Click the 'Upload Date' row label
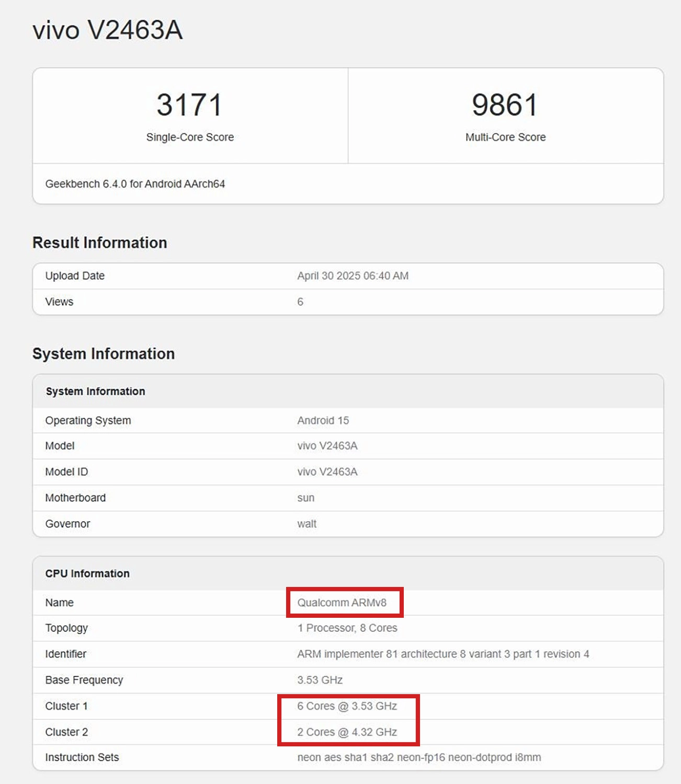 pos(75,276)
